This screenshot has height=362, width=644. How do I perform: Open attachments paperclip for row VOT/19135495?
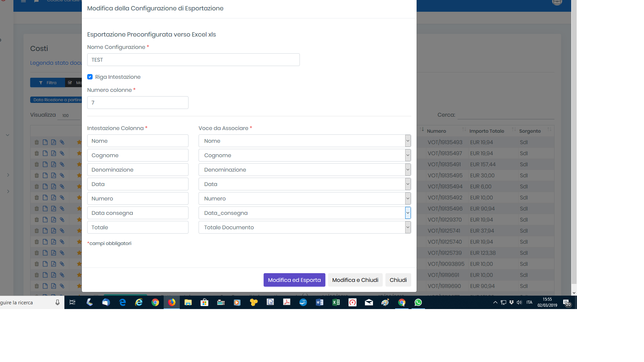62,175
